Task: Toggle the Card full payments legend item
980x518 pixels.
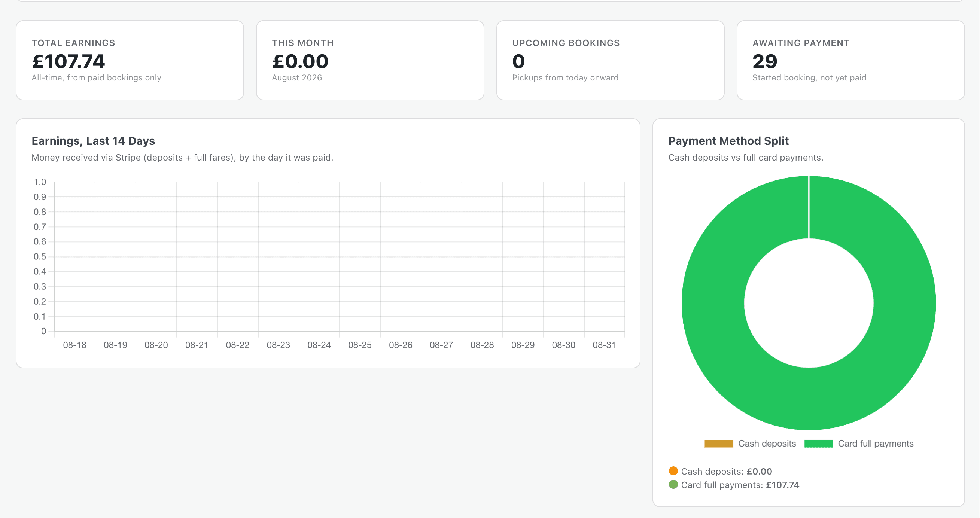Action: pos(859,444)
